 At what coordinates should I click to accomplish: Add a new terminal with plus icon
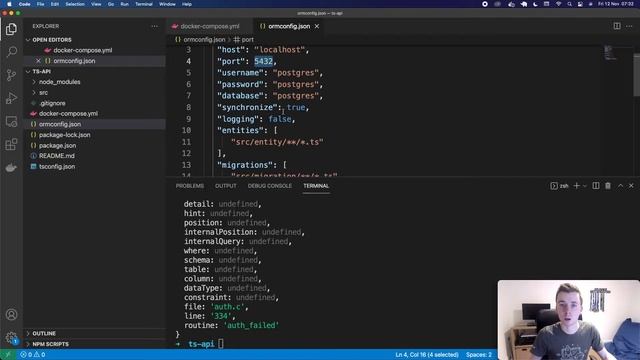point(576,186)
